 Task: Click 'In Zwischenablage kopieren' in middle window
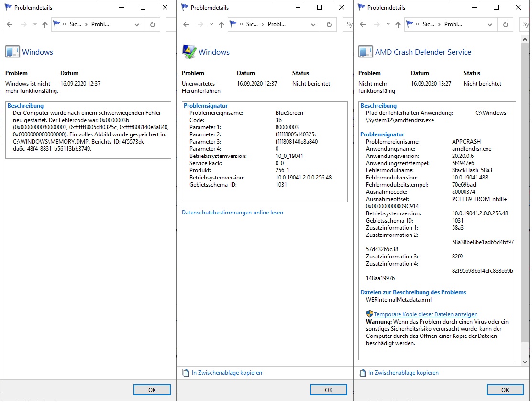(227, 373)
